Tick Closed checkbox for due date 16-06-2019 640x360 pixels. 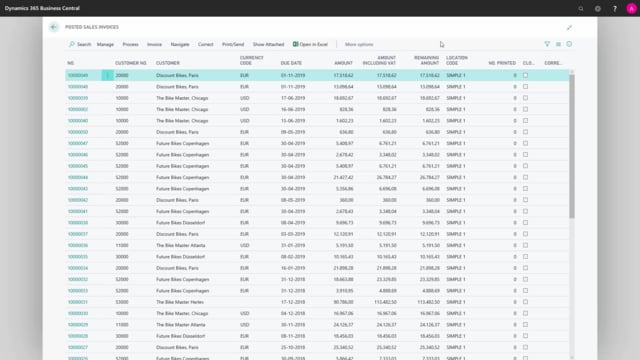(525, 109)
